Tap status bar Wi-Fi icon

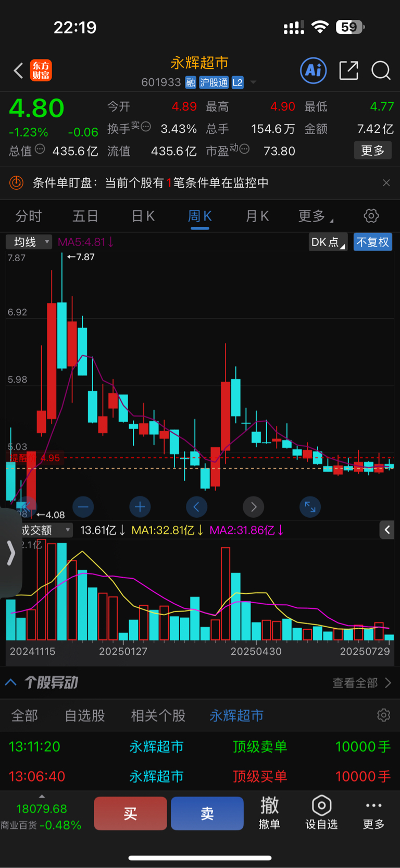(x=320, y=27)
